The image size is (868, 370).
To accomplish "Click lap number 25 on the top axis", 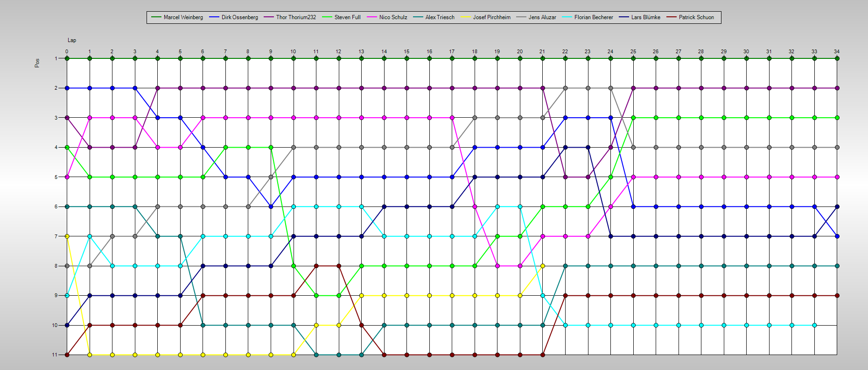I will tap(633, 51).
